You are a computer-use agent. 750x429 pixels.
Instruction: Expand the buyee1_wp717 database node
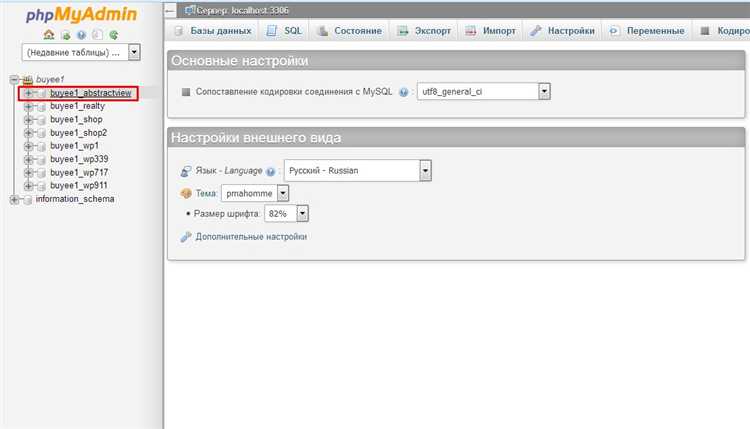[x=28, y=173]
